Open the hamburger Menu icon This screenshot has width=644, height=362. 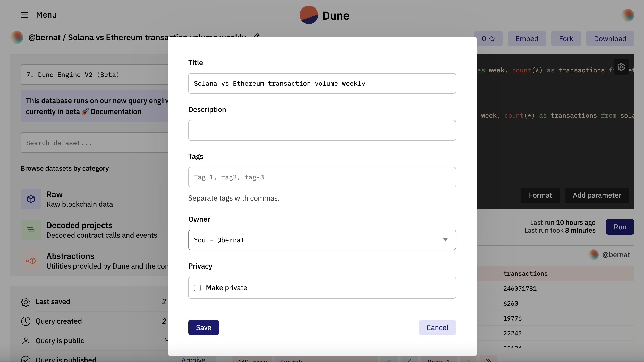tap(25, 15)
